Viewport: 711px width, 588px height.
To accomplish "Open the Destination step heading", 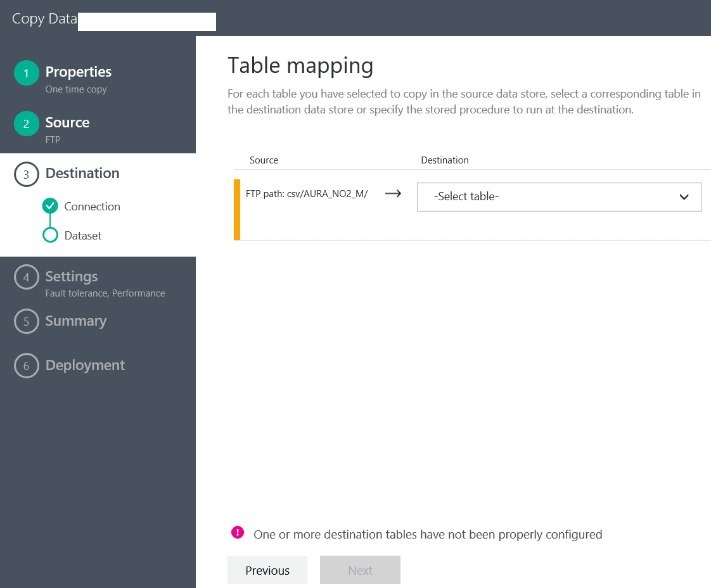I will pos(82,173).
